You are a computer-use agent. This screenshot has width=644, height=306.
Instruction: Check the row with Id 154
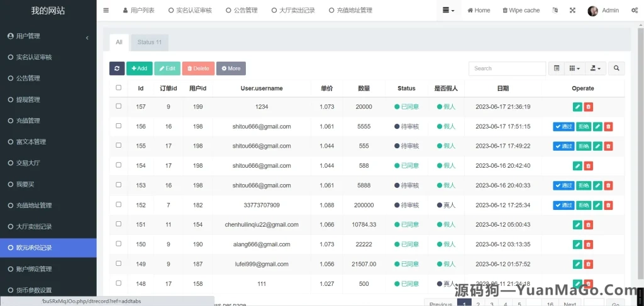click(x=119, y=165)
